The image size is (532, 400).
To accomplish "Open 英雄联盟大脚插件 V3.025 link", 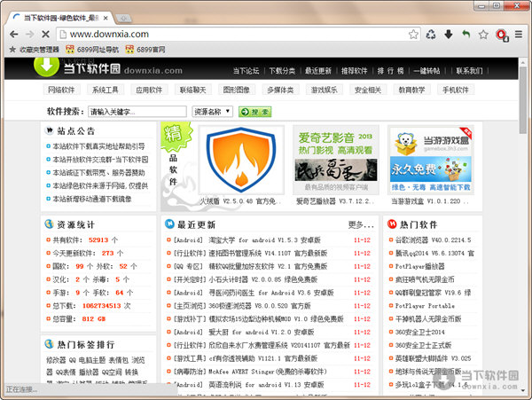I will (x=434, y=358).
